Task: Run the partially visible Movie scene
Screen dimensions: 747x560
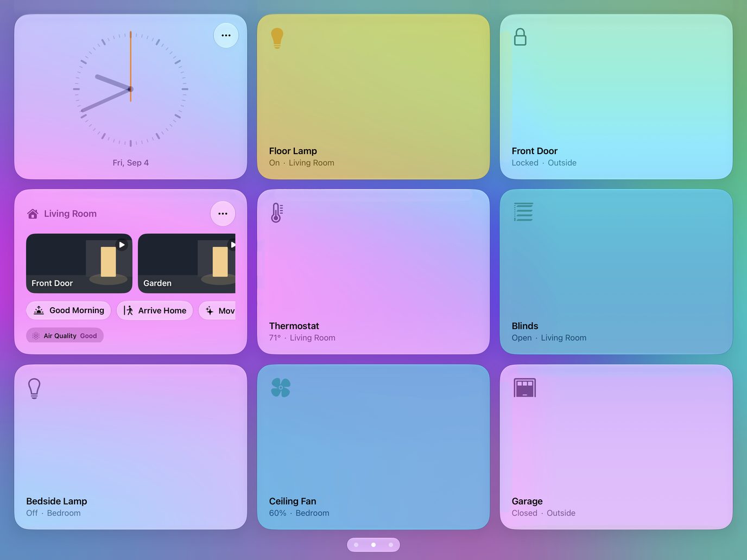Action: click(217, 310)
